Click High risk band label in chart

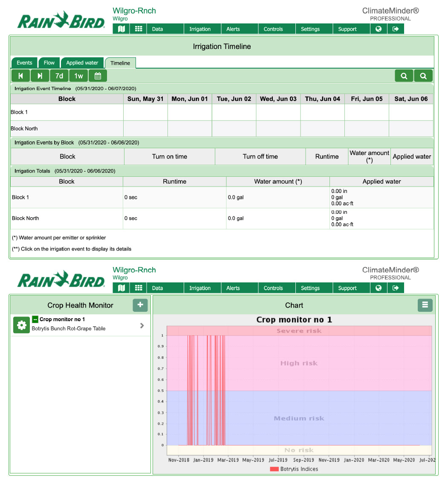[x=299, y=363]
